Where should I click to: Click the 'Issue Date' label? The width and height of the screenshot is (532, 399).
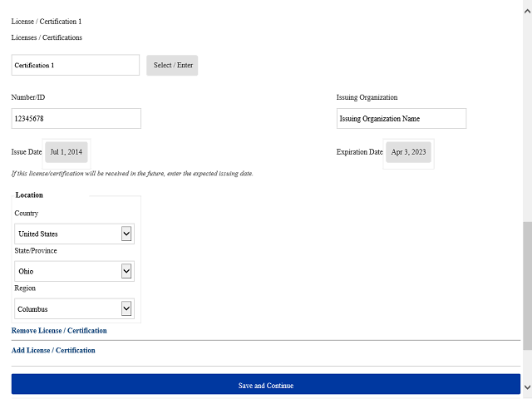27,152
